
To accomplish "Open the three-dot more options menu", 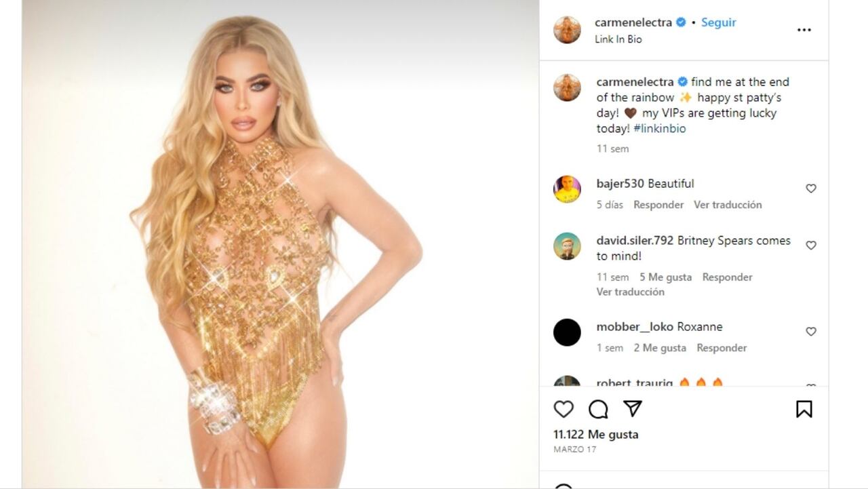I will point(804,30).
